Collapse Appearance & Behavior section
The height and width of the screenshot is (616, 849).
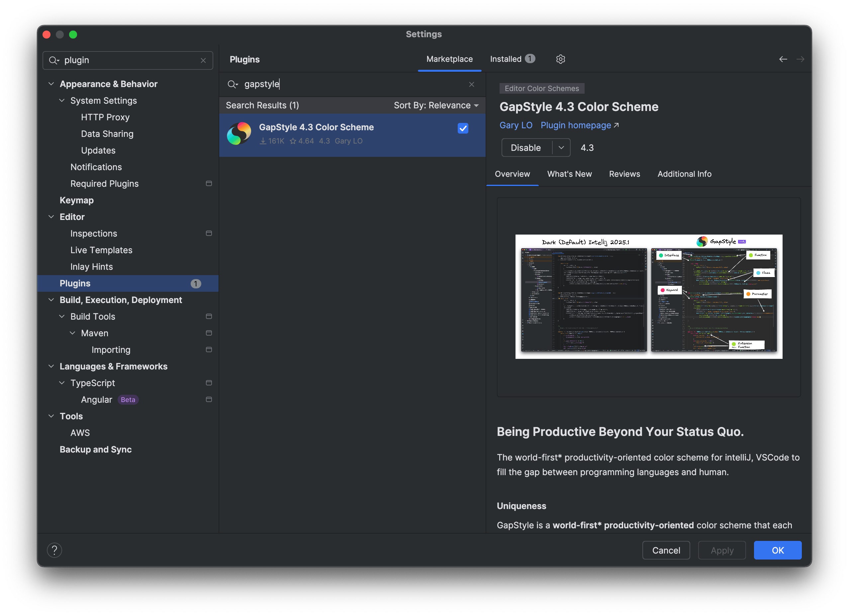(x=51, y=84)
